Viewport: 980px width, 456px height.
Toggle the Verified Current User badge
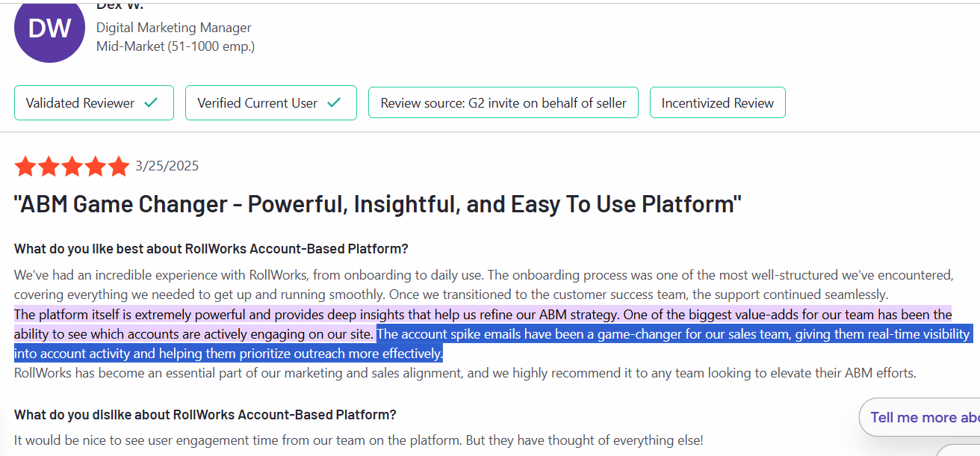coord(270,102)
